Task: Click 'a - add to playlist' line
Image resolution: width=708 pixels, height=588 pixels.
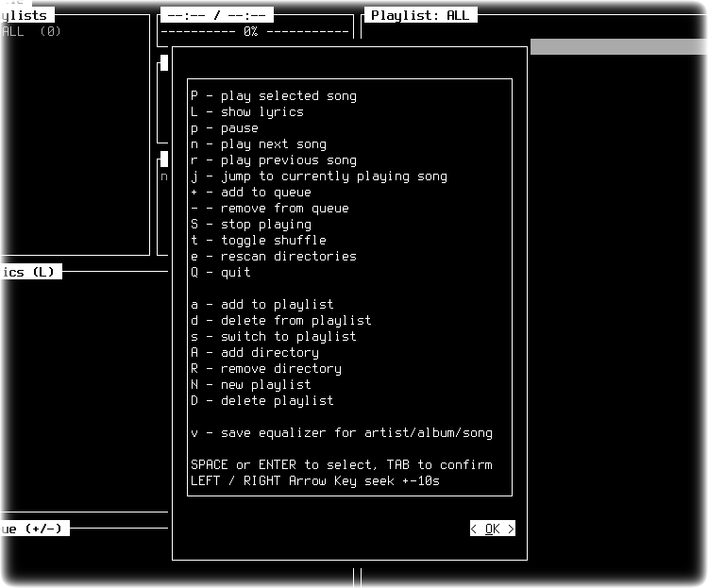Action: (261, 304)
